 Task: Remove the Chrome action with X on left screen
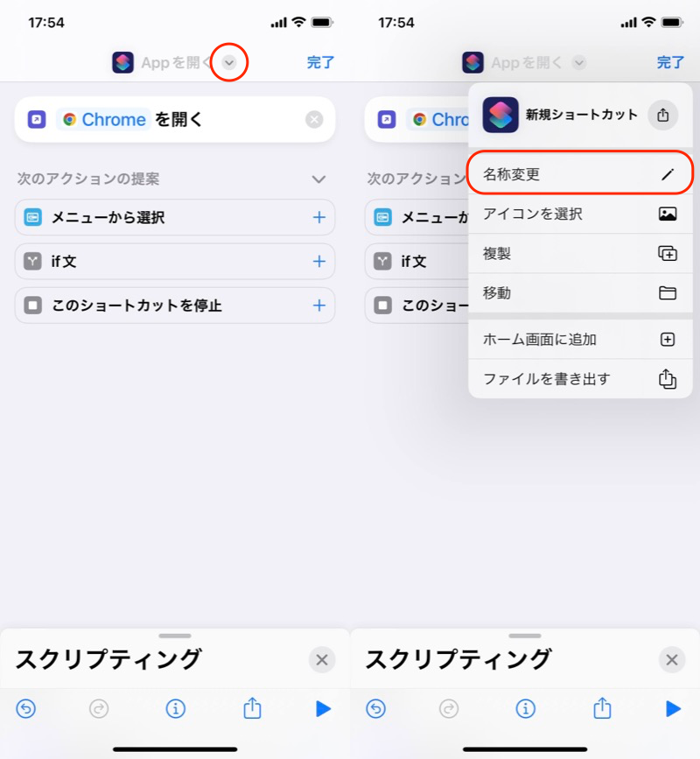point(314,120)
